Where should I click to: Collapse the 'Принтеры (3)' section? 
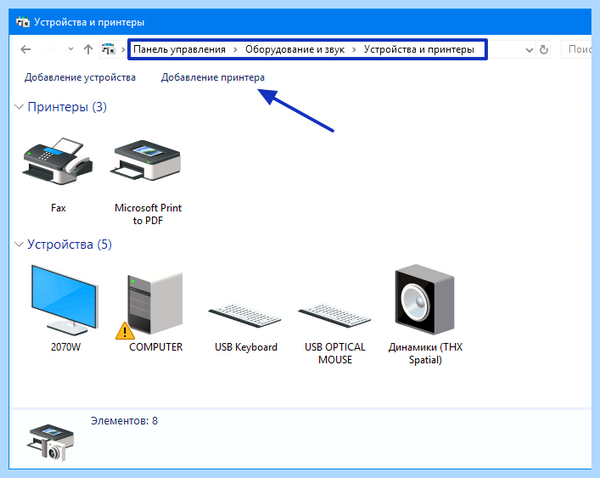pyautogui.click(x=19, y=107)
